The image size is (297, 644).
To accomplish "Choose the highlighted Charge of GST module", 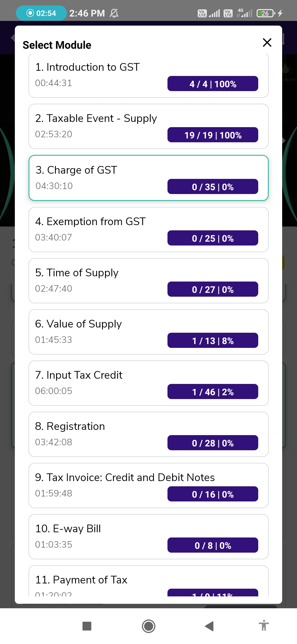I will tap(148, 178).
